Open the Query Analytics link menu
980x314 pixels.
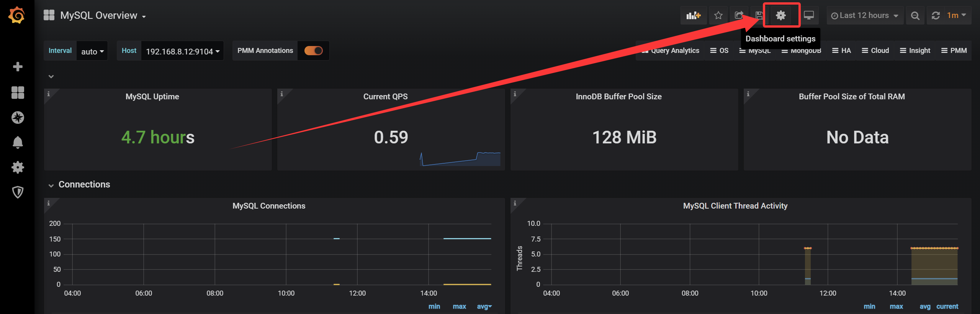point(670,51)
